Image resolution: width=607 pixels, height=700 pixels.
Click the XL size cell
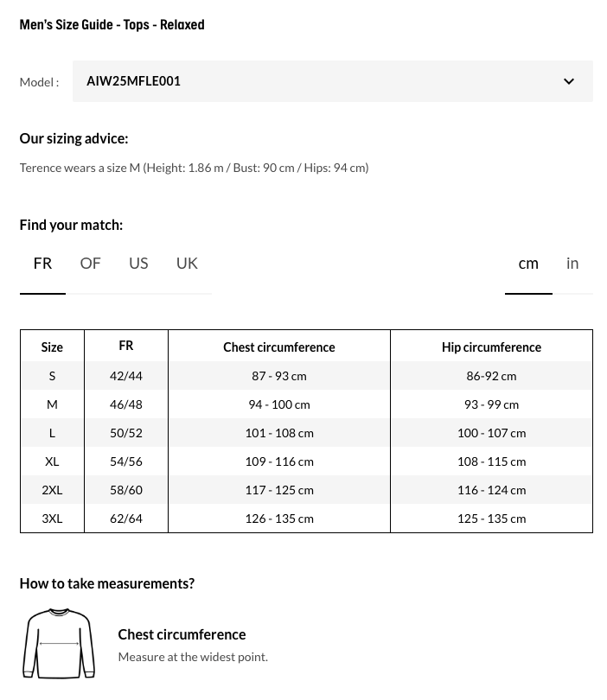tap(52, 461)
